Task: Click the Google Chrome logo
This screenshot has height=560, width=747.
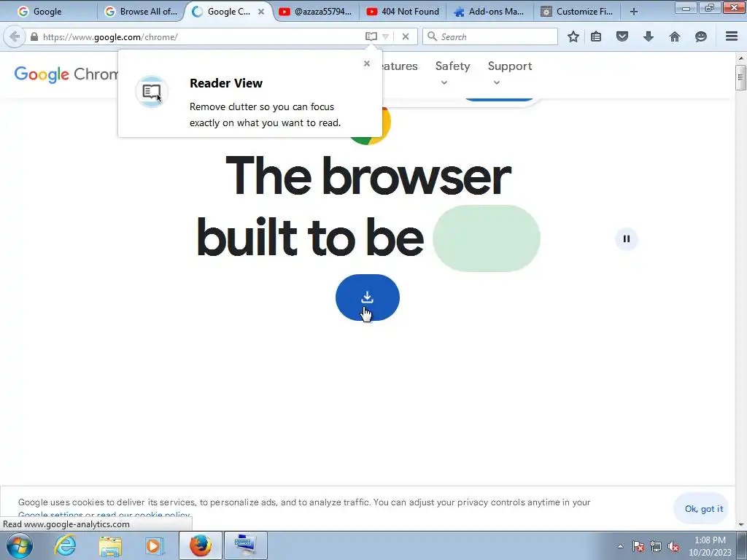Action: click(66, 74)
